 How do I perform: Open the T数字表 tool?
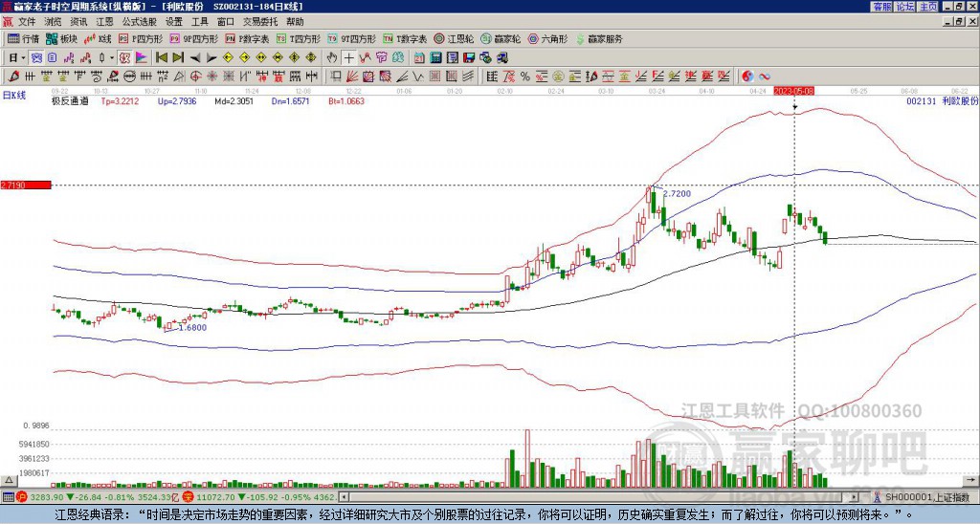click(405, 38)
